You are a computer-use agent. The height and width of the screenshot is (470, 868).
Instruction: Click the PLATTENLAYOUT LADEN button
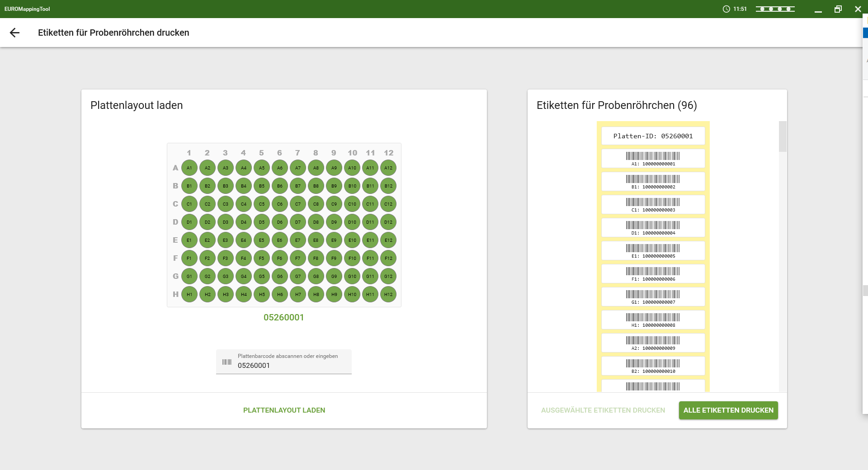pos(284,410)
